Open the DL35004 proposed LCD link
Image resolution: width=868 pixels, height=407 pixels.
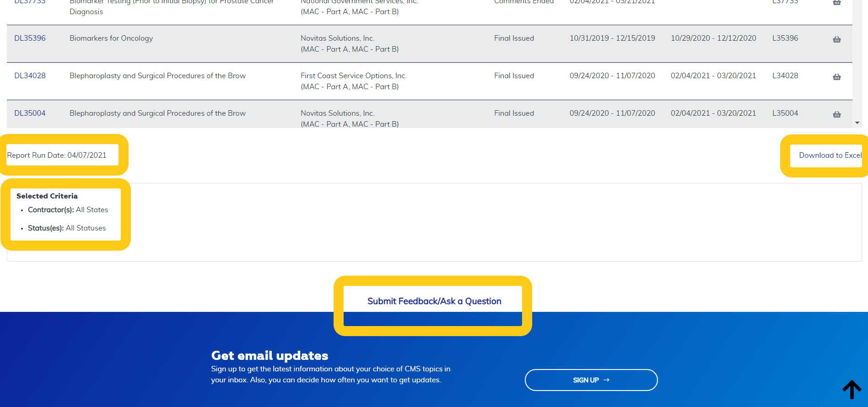click(x=30, y=113)
